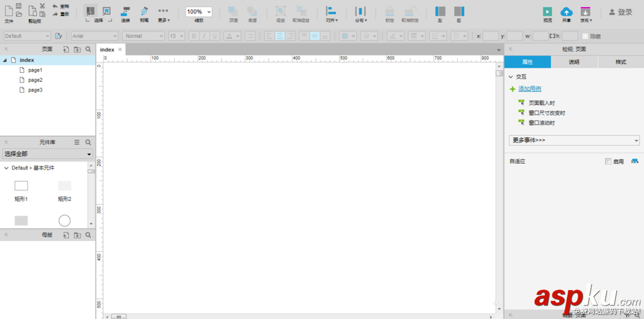Click the unlock icon (取消锁定)
This screenshot has width=644, height=319.
click(x=410, y=11)
